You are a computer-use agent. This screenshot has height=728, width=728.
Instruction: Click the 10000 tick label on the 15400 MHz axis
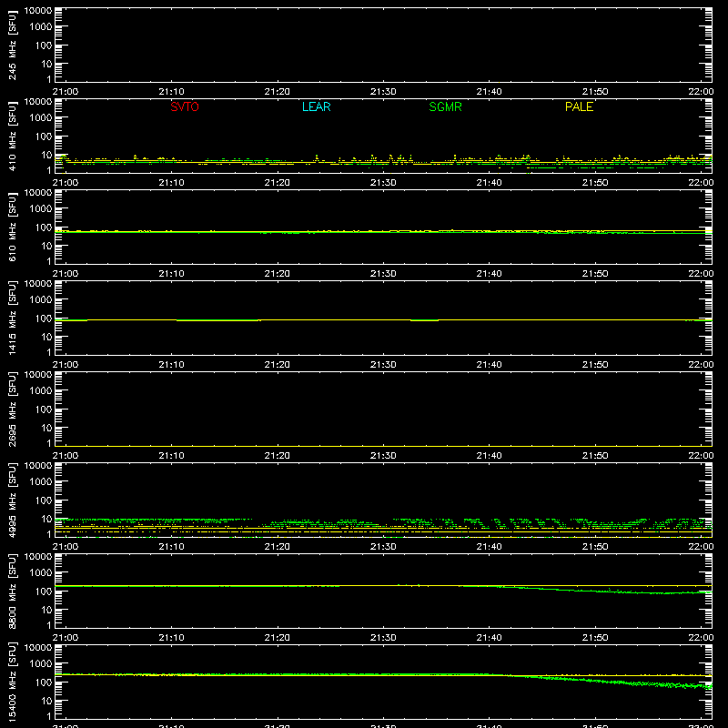click(37, 648)
